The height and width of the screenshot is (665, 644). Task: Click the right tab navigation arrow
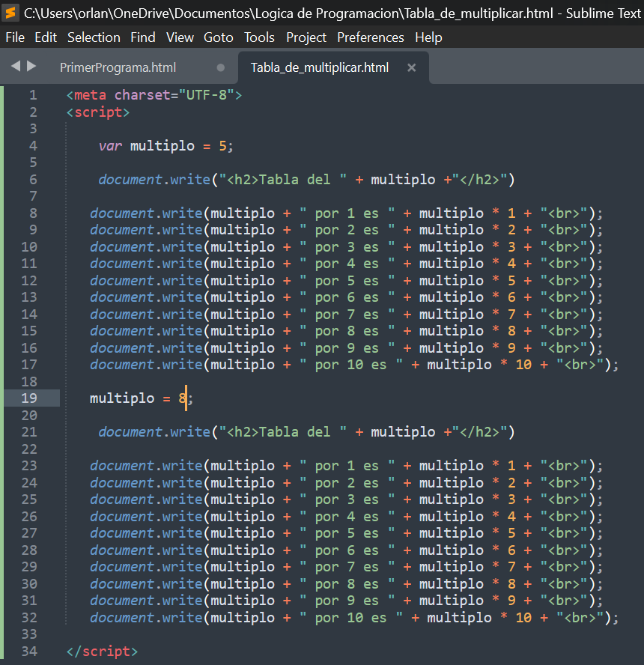(31, 67)
